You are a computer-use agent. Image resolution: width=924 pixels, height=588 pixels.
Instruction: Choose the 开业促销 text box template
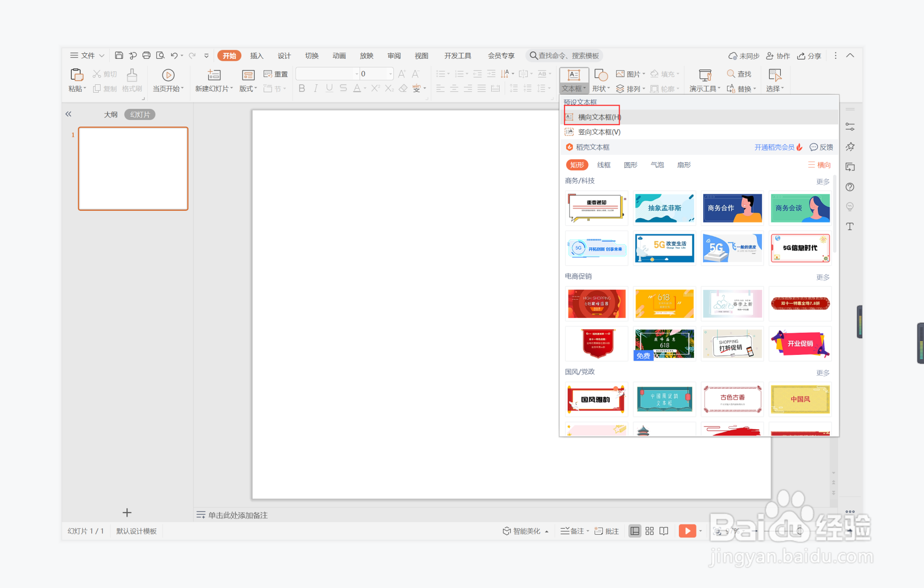tap(800, 344)
